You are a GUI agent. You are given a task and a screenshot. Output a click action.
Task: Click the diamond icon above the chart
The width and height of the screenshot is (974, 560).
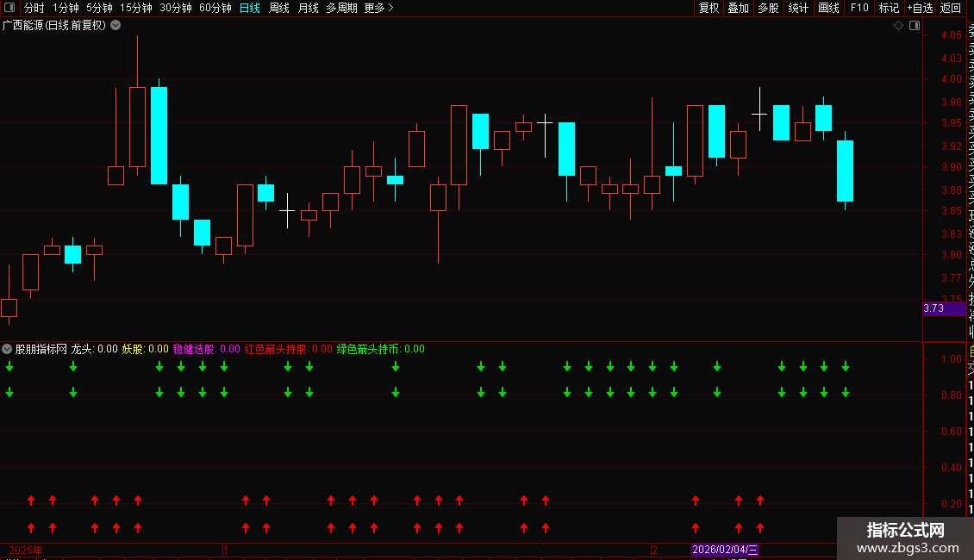[x=898, y=26]
